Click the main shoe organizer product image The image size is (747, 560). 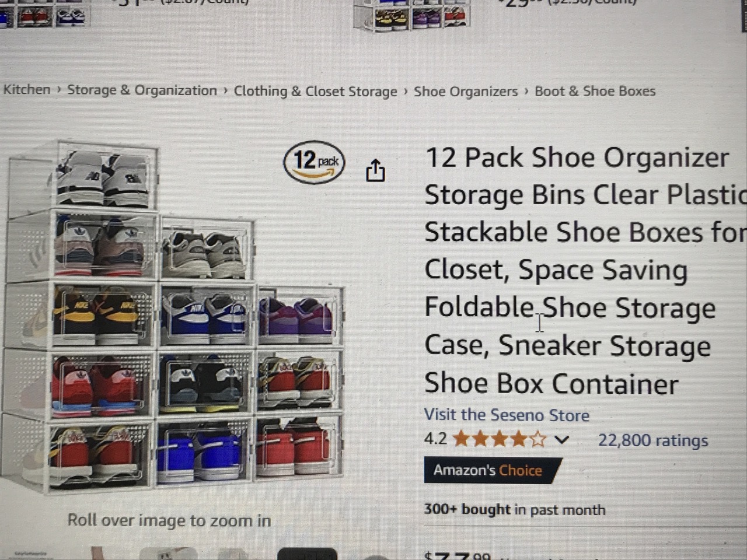[173, 317]
